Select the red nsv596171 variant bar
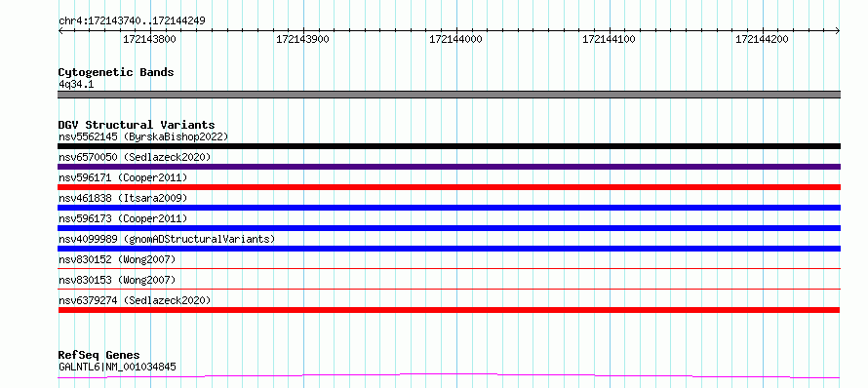This screenshot has height=388, width=868. pyautogui.click(x=449, y=187)
